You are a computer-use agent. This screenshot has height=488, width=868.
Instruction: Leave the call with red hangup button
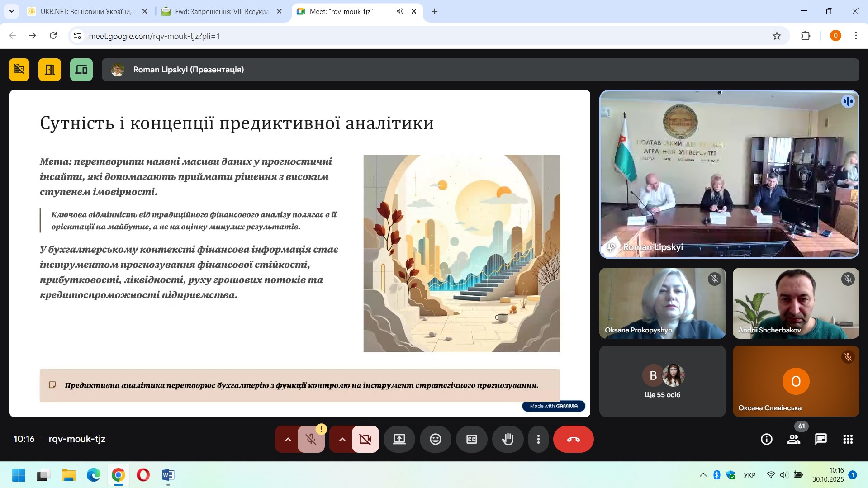pyautogui.click(x=573, y=439)
